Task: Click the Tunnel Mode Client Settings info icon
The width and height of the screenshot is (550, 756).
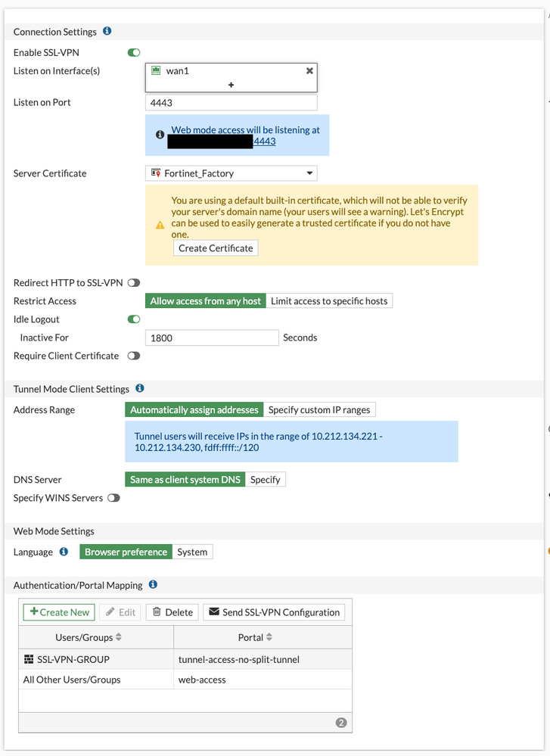Action: tap(139, 388)
